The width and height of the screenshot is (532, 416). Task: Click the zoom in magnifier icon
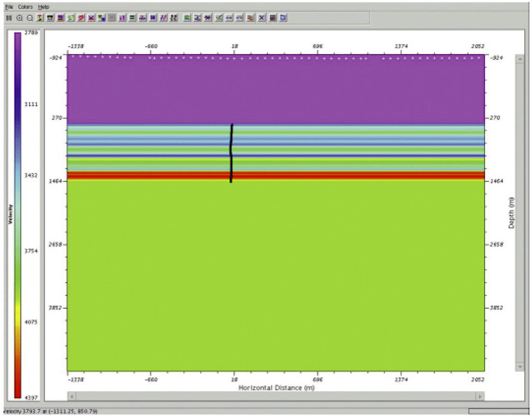pos(20,17)
